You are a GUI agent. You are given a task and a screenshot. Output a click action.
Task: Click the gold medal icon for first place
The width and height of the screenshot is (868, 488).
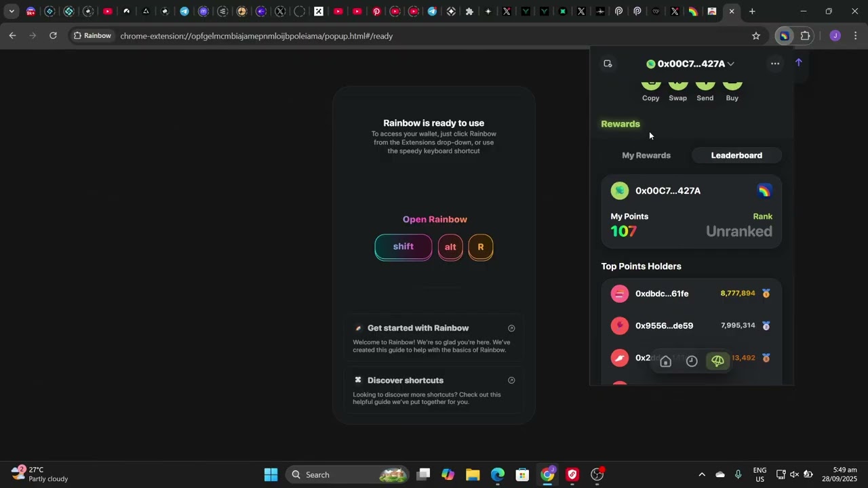tap(766, 293)
